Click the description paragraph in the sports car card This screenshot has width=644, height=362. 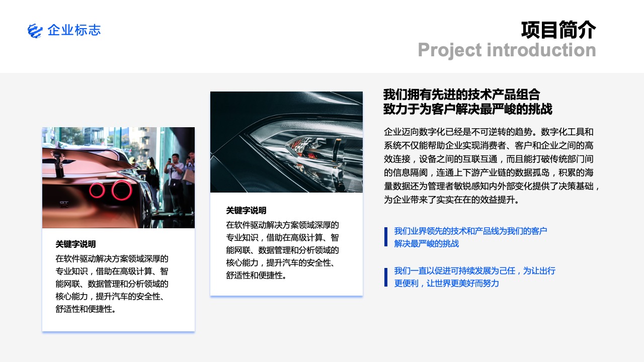(112, 284)
